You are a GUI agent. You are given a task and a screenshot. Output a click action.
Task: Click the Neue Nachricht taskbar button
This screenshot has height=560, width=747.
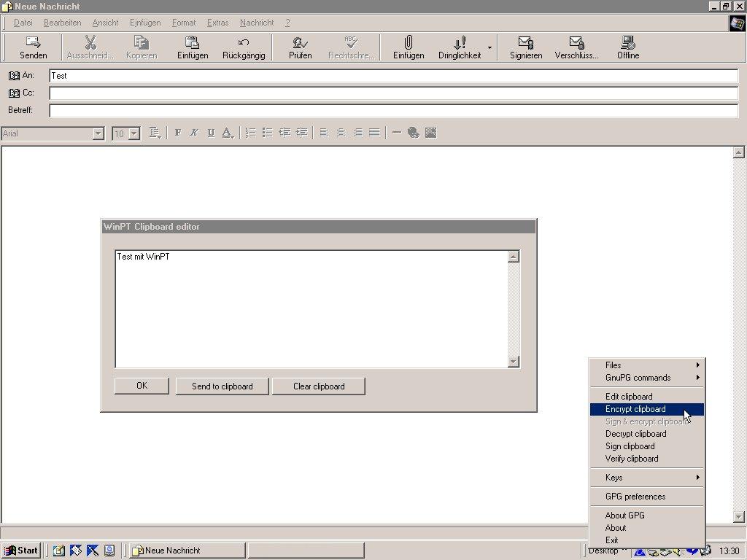pos(187,551)
